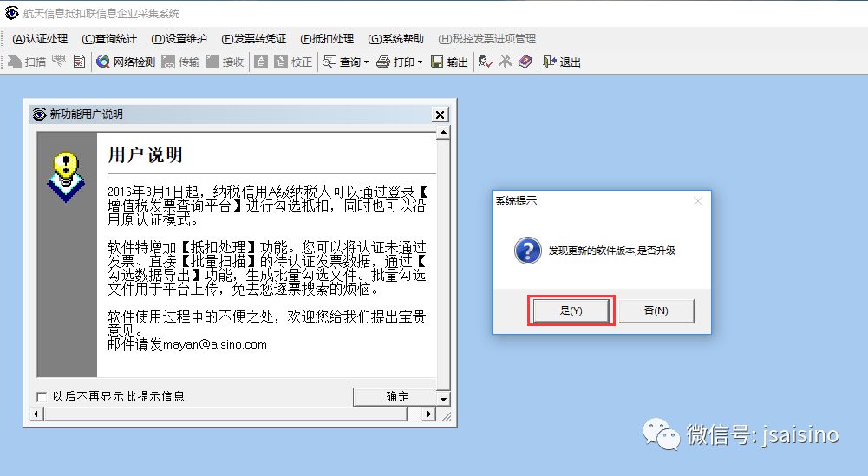The height and width of the screenshot is (476, 868).
Task: Close the 系统提示 dialog
Action: [698, 201]
